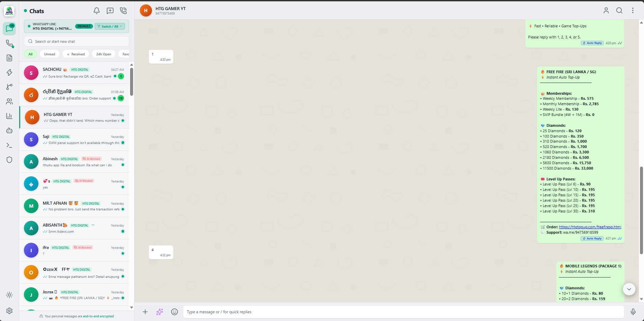Click the chat list scrollbar up arrow
644x321 pixels.
click(132, 64)
